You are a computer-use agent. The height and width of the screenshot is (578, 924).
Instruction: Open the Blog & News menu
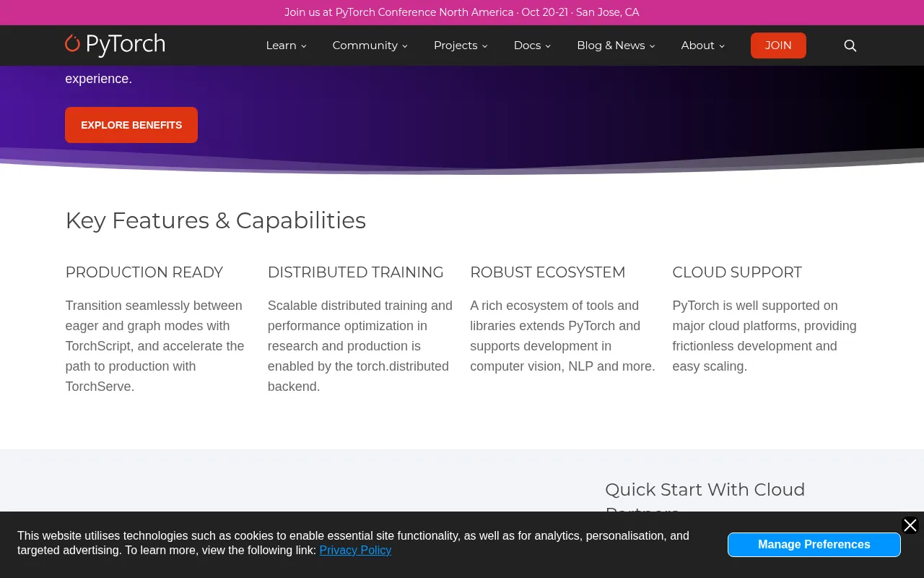tap(616, 46)
